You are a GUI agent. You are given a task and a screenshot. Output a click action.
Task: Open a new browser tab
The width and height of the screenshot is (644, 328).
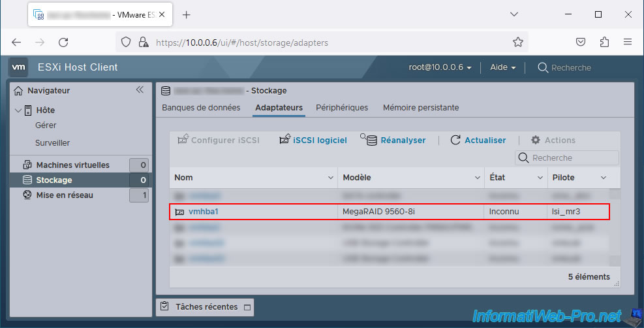click(186, 15)
